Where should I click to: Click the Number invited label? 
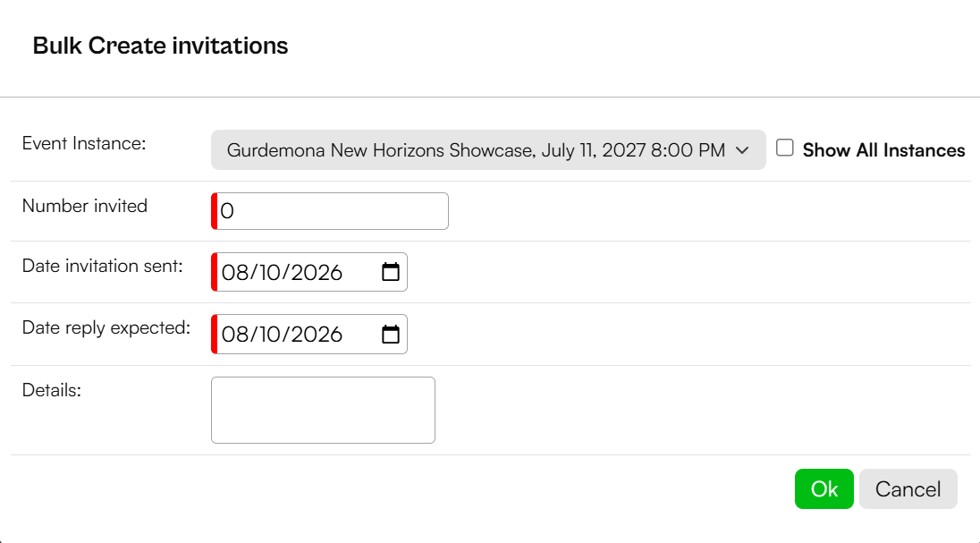point(85,206)
